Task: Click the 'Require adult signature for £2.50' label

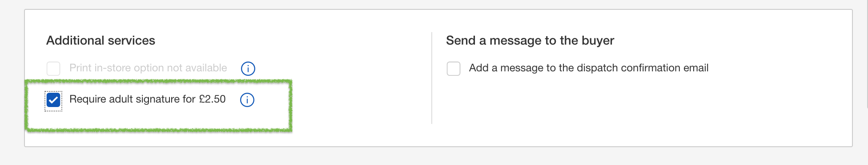Action: click(148, 99)
